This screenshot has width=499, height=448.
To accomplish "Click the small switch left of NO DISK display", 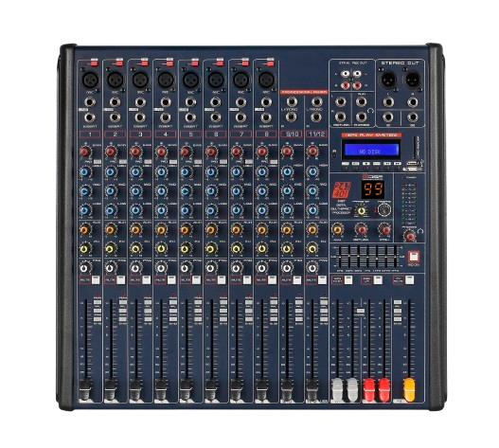I will [334, 154].
